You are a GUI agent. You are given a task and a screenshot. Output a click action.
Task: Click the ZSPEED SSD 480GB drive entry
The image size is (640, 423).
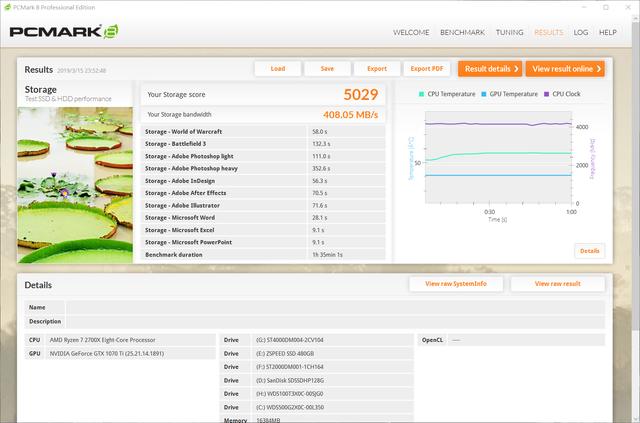pyautogui.click(x=333, y=353)
